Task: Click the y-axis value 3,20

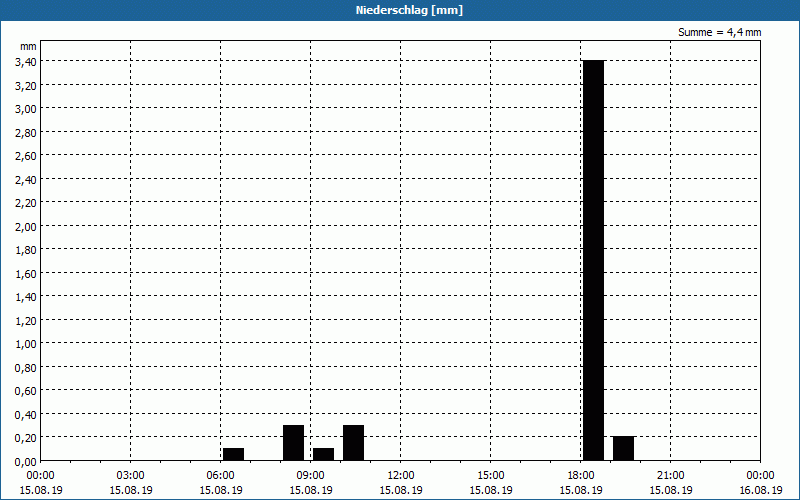Action: click(26, 86)
